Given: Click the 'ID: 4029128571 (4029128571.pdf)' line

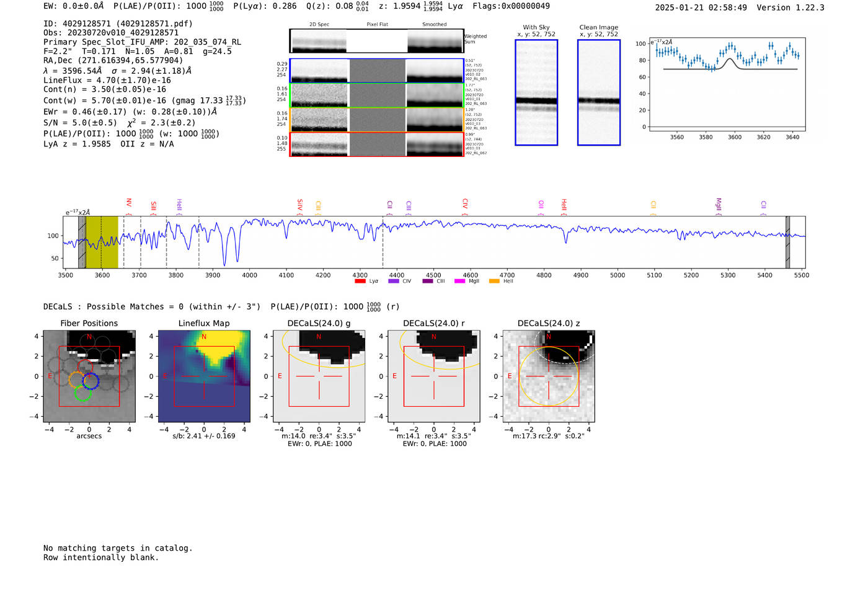Looking at the screenshot, I should [118, 24].
